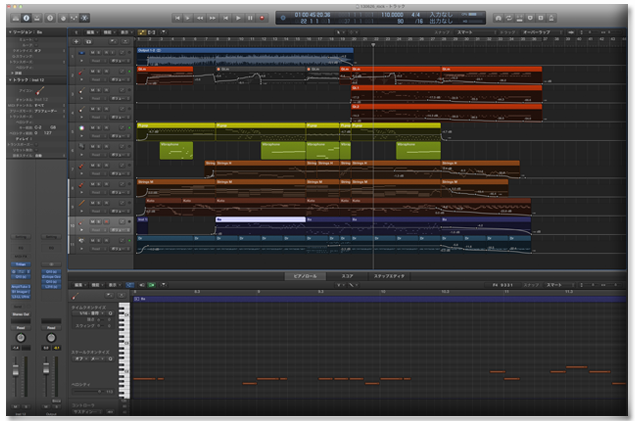
Task: Open the Mixer icon in control bar
Action: pos(74,18)
